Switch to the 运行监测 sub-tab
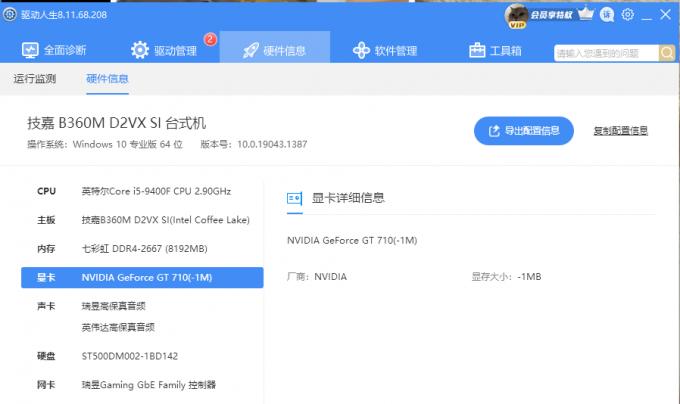680x404 pixels. [x=35, y=78]
